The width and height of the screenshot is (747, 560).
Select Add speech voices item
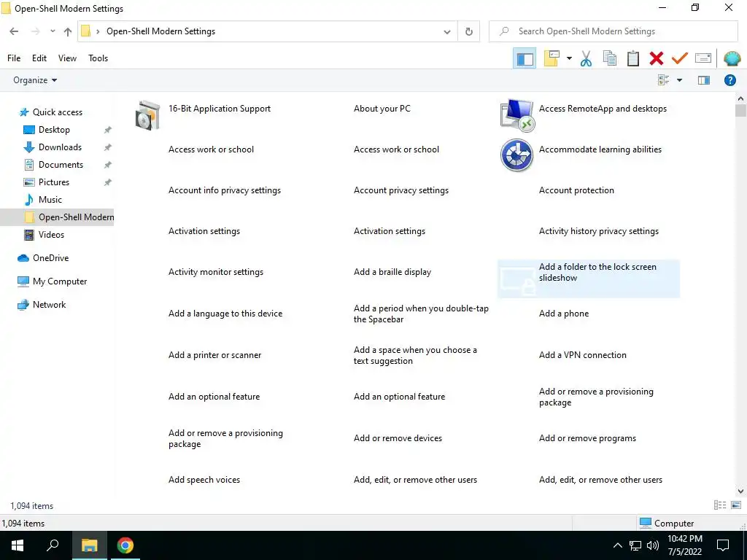pos(204,480)
